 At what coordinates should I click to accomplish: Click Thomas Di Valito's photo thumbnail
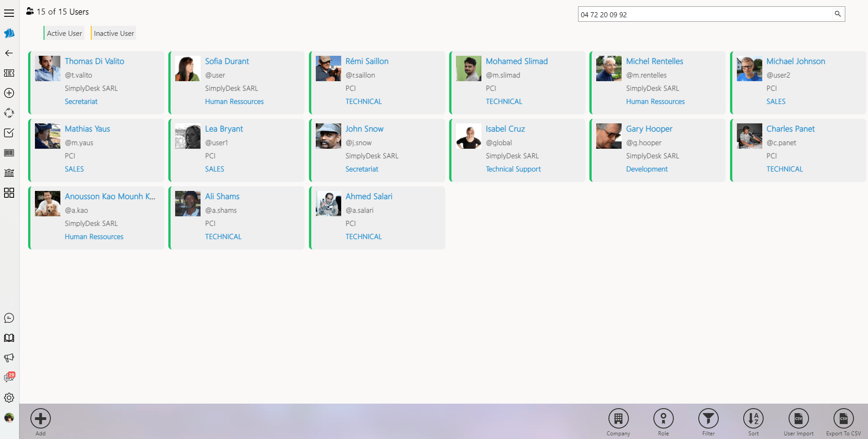pos(48,68)
